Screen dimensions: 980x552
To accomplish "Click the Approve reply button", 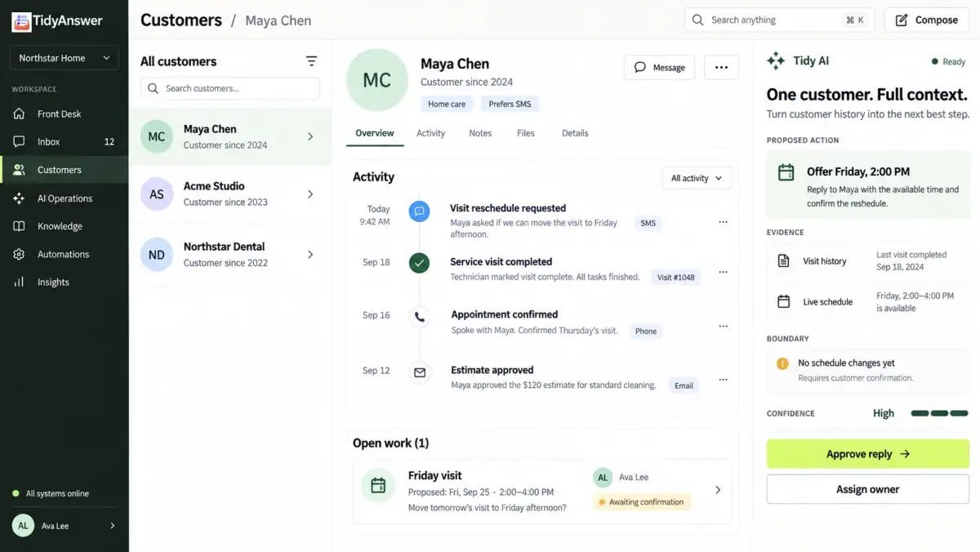I will point(868,454).
